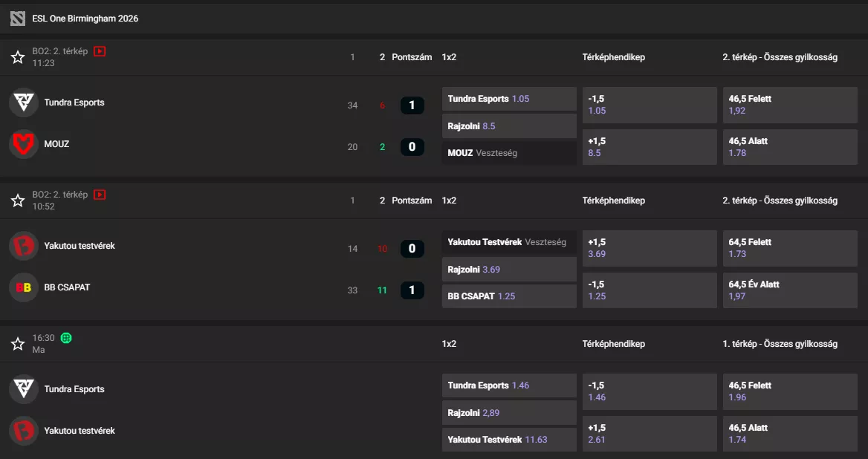Favorite the Yakutou testvérek vs BB CSAPAT match
Screen dimensions: 868x459
17,200
